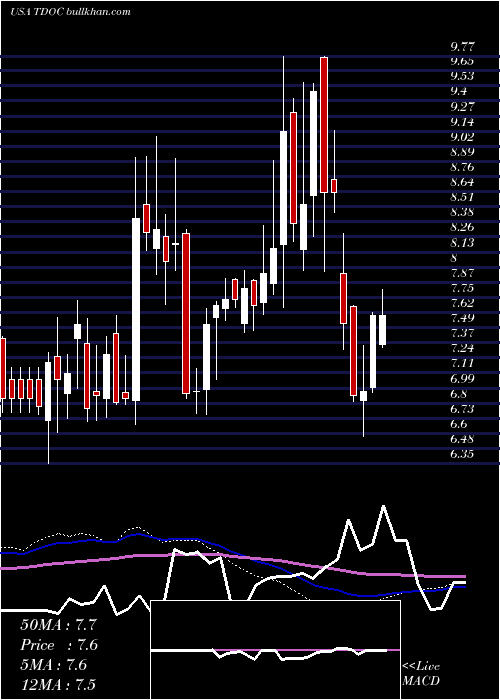Click the 7.87 price label
The width and height of the screenshot is (500, 700).
(463, 273)
